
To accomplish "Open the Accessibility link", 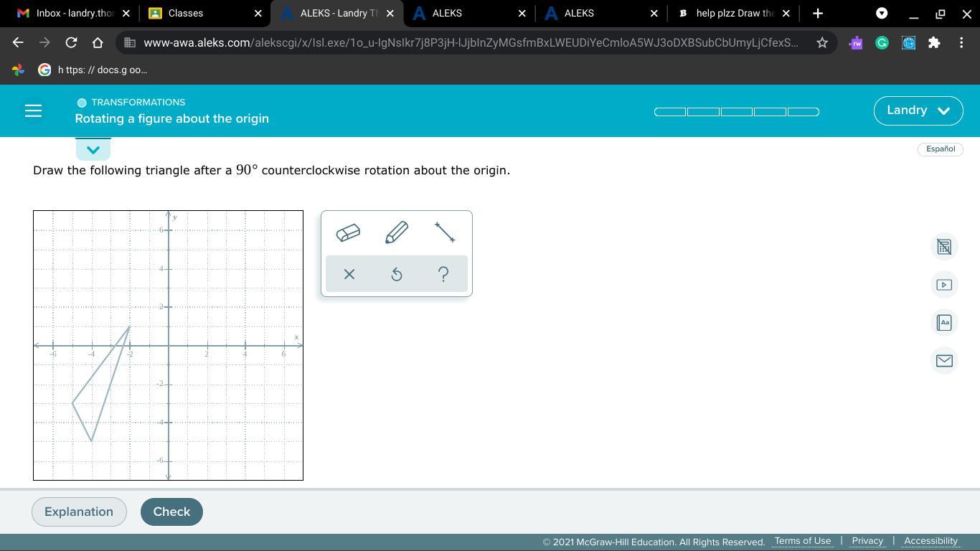I will pyautogui.click(x=930, y=541).
